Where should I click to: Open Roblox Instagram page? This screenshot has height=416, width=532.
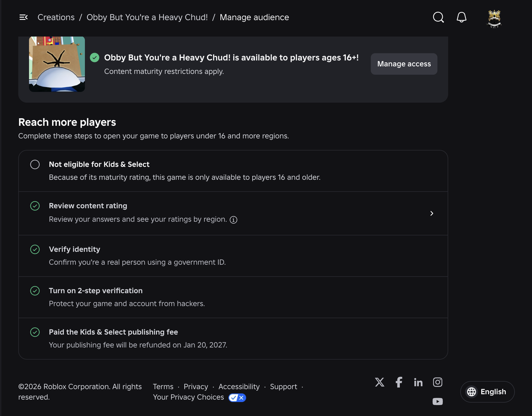[438, 382]
